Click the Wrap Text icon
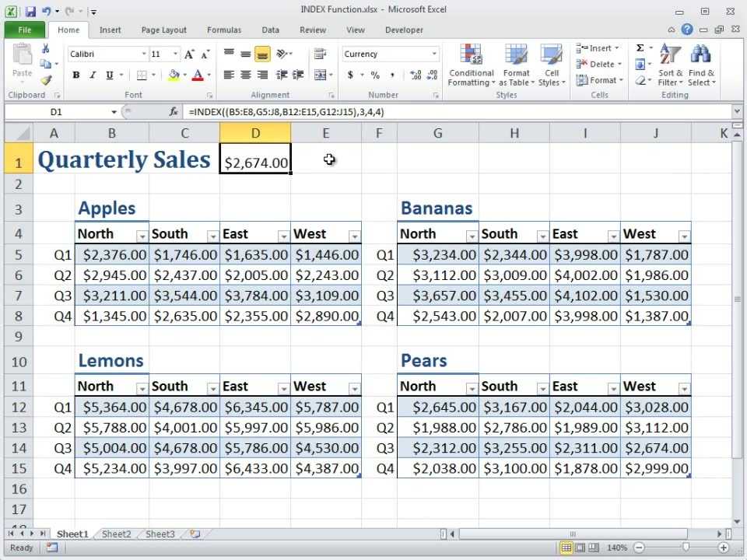 (x=320, y=54)
